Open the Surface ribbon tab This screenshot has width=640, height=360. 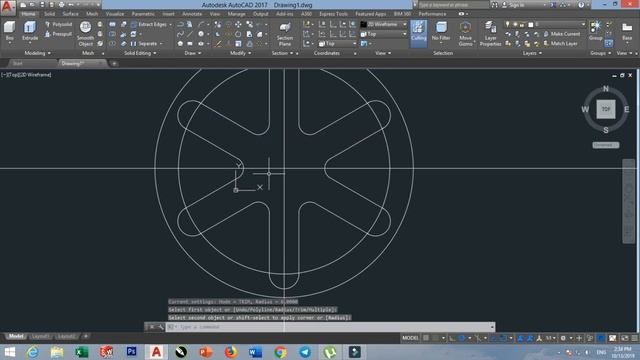(70, 14)
